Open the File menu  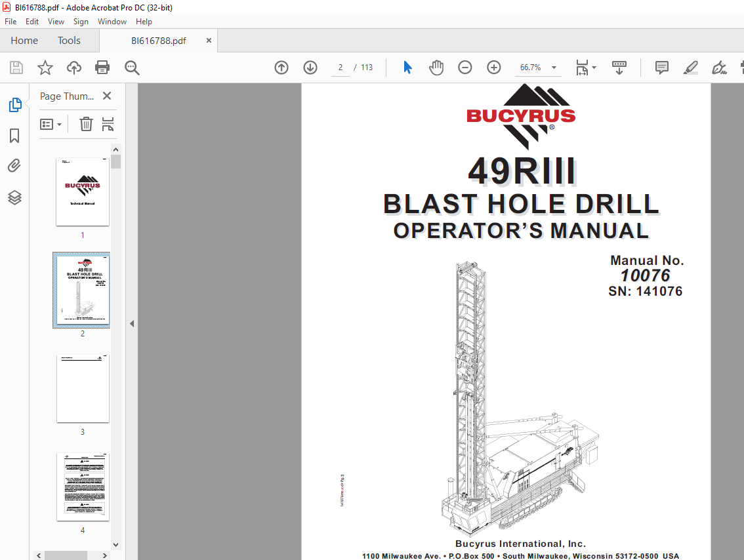(10, 22)
